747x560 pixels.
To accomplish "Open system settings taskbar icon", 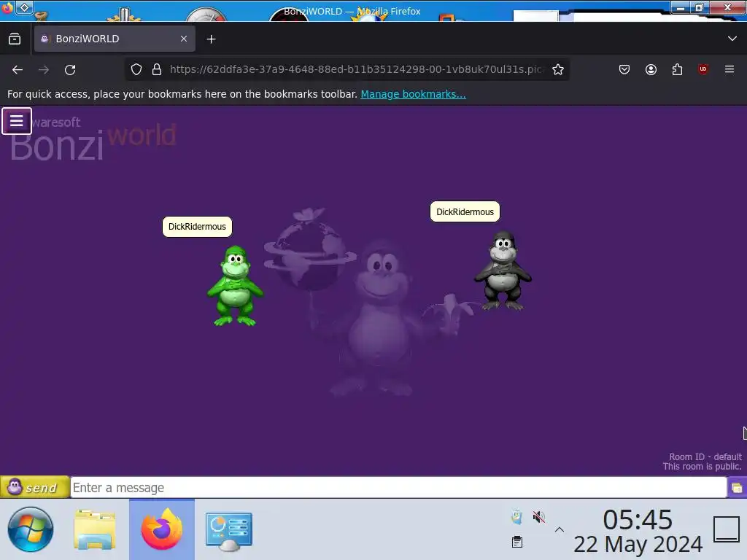I will pos(228,532).
